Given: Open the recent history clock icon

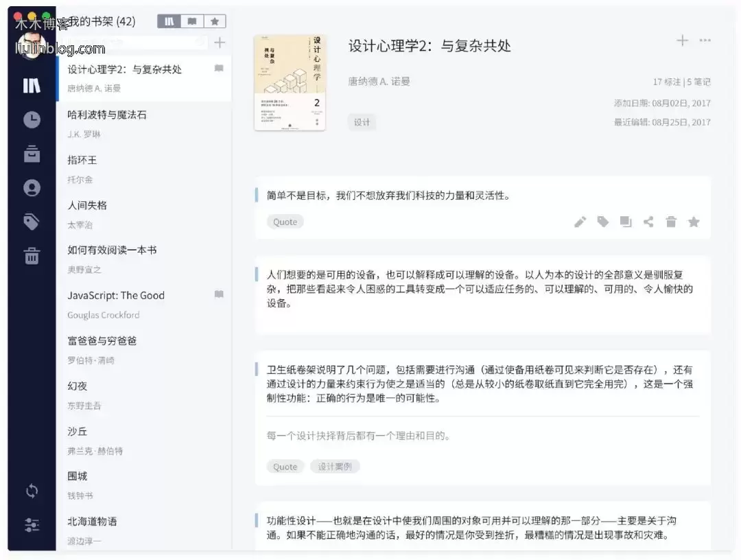Looking at the screenshot, I should tap(32, 120).
